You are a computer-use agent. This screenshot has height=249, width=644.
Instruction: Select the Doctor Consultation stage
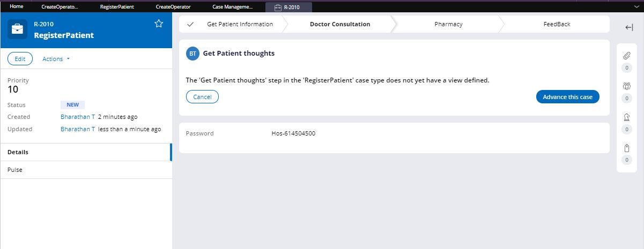pyautogui.click(x=340, y=24)
